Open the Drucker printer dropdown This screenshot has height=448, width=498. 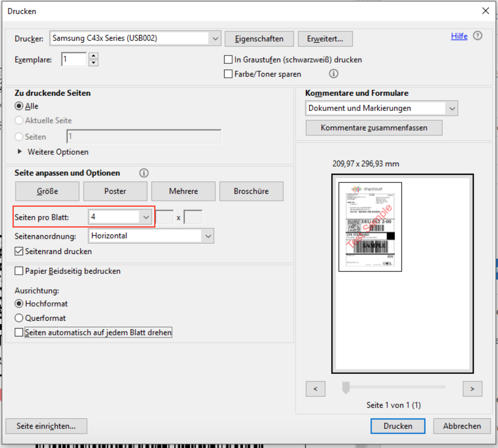(x=215, y=38)
